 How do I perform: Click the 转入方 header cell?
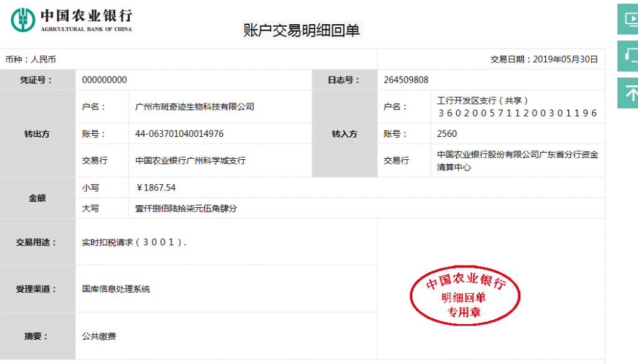[345, 134]
